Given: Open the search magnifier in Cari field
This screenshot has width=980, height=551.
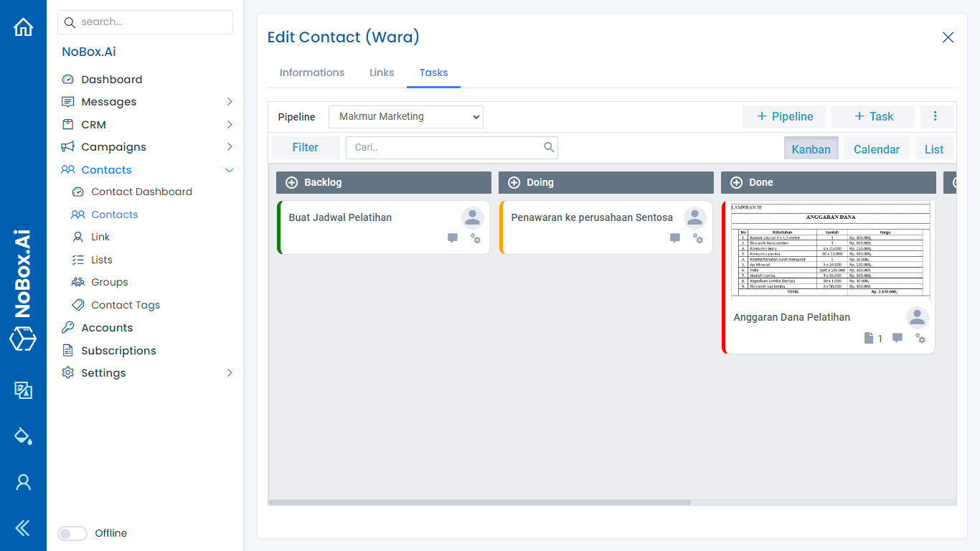Looking at the screenshot, I should 549,147.
